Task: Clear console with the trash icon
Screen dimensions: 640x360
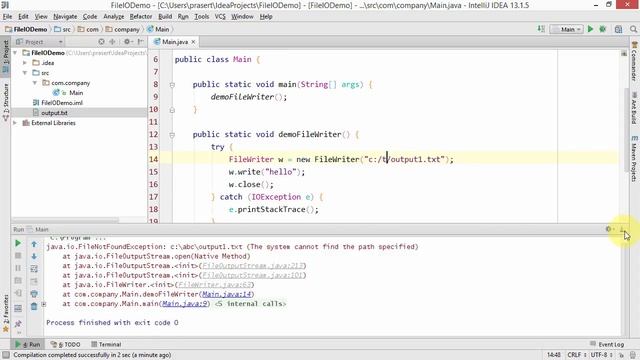Action: coord(34,306)
